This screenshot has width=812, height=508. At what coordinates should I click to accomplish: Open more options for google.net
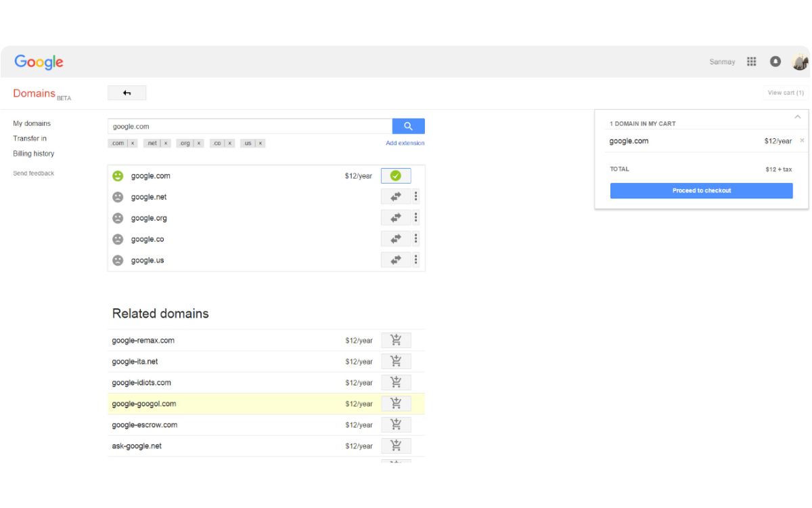pyautogui.click(x=415, y=197)
